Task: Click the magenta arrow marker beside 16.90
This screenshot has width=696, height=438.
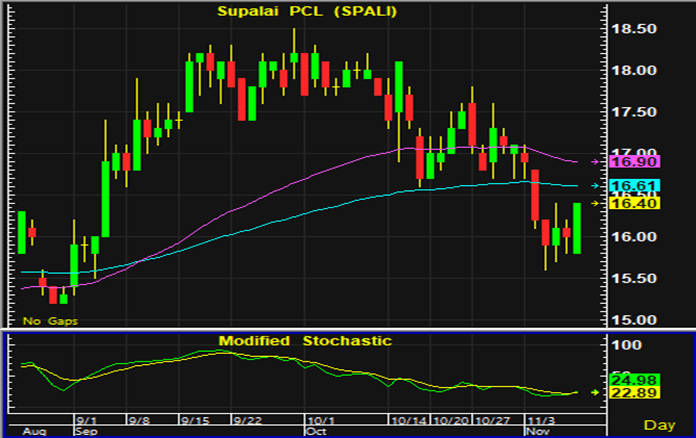Action: (596, 161)
